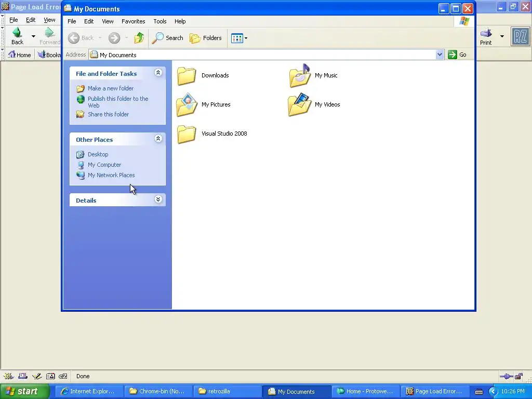Click the Windows flag logo in My Documents
This screenshot has height=399, width=532.
point(464,21)
